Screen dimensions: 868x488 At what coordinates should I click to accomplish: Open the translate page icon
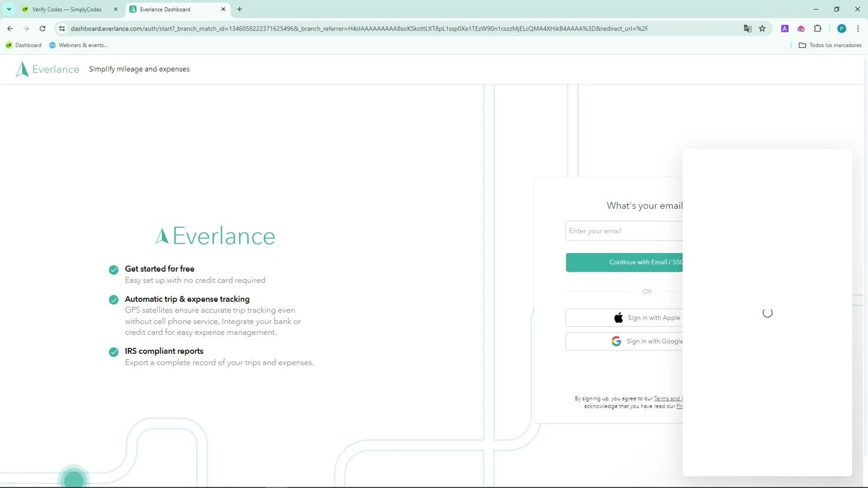[748, 28]
